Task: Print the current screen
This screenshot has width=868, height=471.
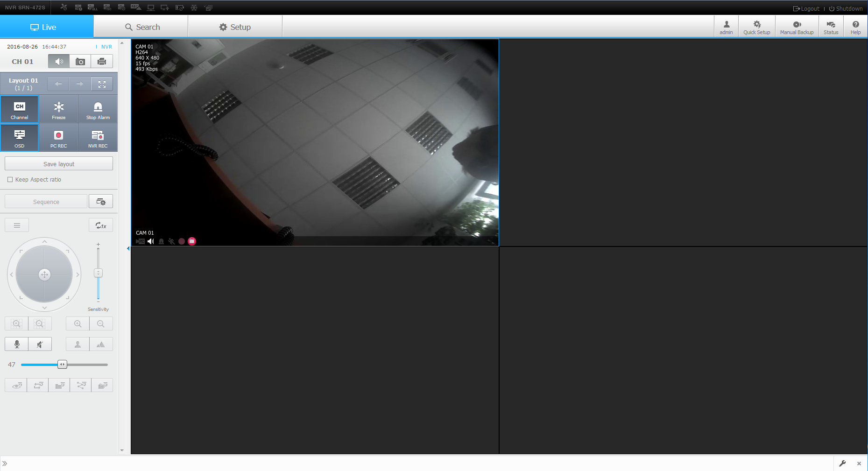Action: 102,61
